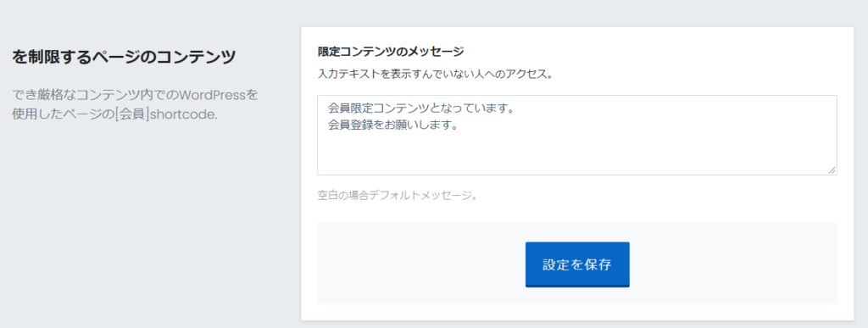868x328 pixels.
Task: Click the [会員]shortcode text
Action: pos(167,114)
